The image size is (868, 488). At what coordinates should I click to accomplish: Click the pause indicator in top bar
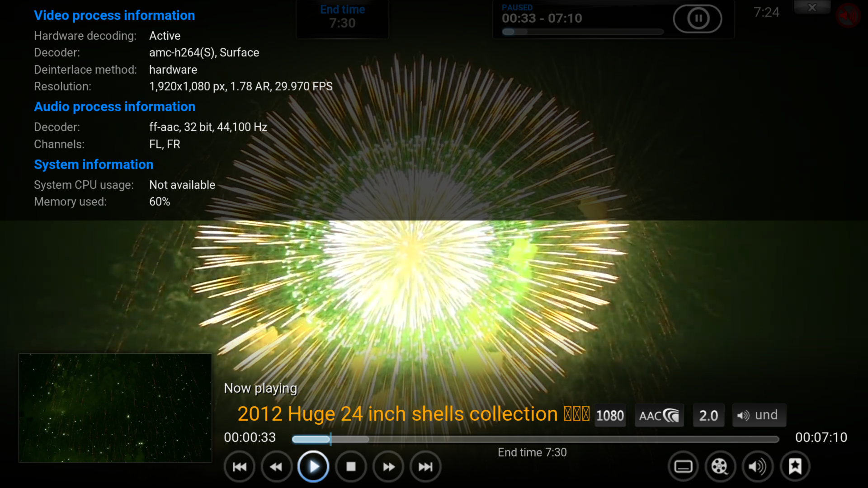click(x=698, y=19)
